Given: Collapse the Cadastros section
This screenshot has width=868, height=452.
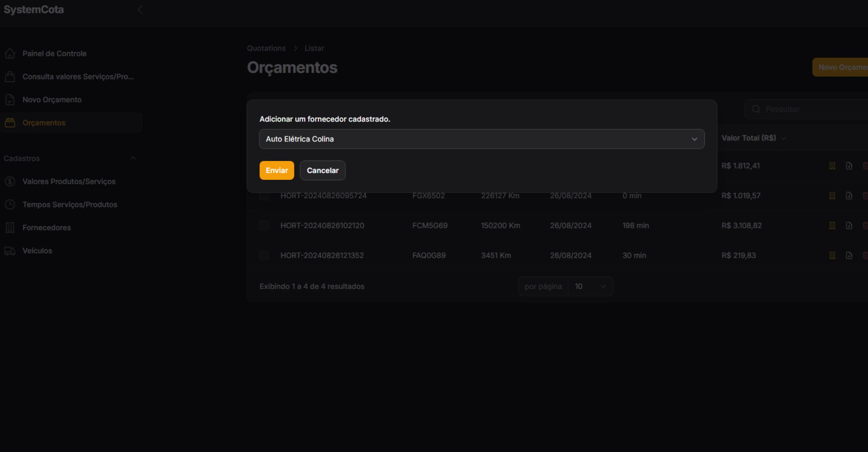Looking at the screenshot, I should click(x=133, y=159).
